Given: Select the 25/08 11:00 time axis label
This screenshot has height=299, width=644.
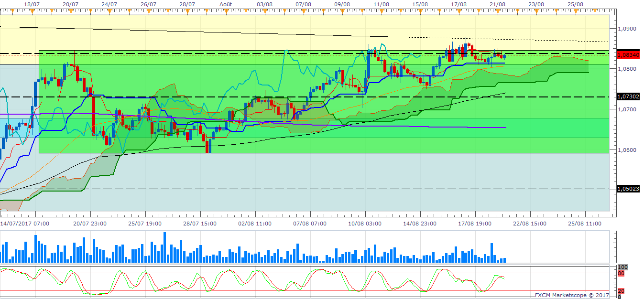Looking at the screenshot, I should click(x=585, y=223).
